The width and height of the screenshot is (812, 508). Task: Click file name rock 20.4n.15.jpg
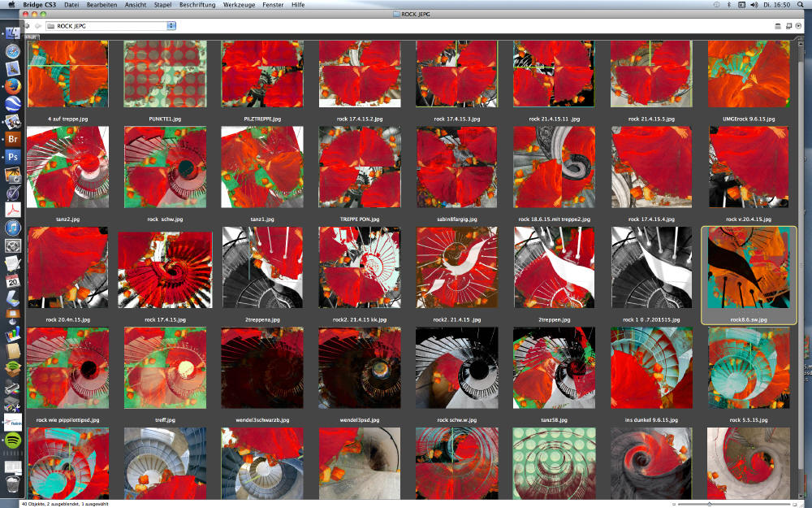point(68,319)
